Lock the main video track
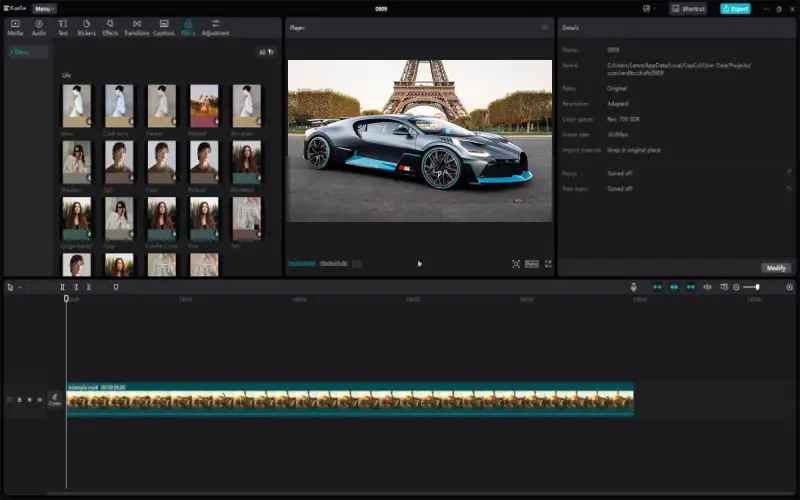800x500 pixels. [x=19, y=399]
